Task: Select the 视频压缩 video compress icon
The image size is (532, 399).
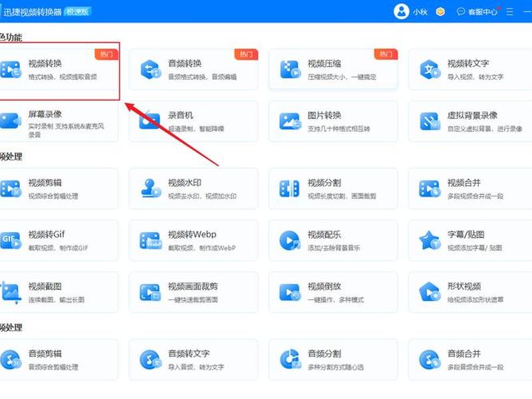Action: [291, 70]
